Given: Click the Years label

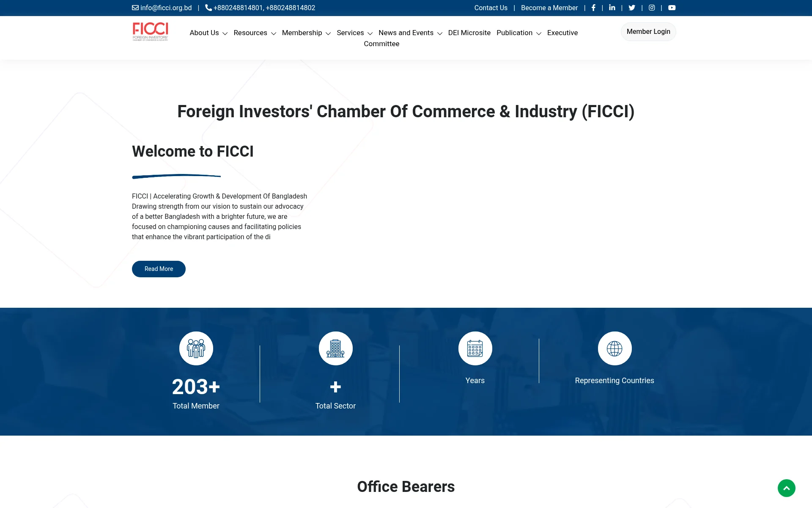Looking at the screenshot, I should [x=475, y=381].
